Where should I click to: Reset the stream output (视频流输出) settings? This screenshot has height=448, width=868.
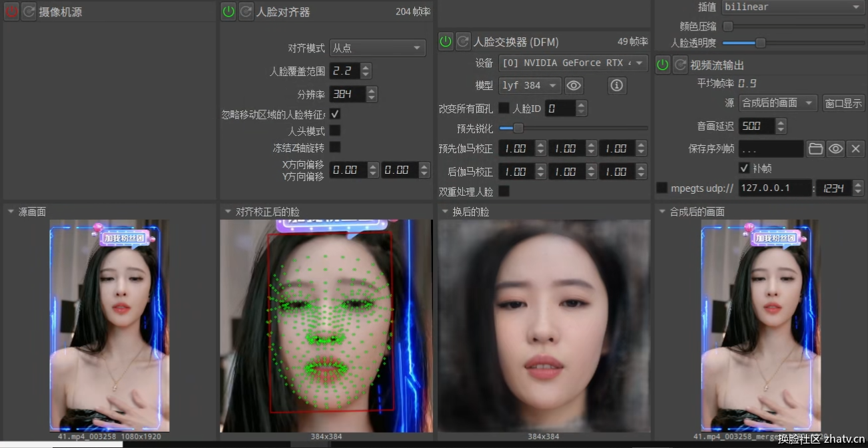(x=680, y=65)
